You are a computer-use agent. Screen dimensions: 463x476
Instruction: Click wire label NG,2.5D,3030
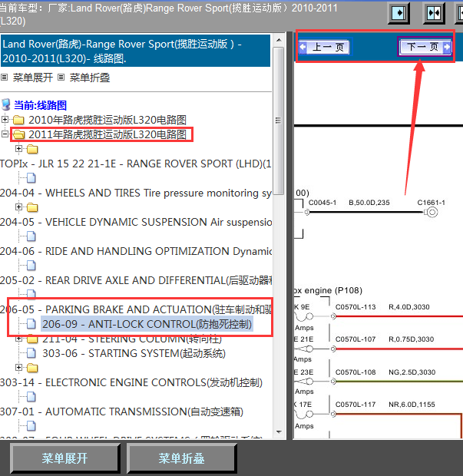click(x=412, y=372)
